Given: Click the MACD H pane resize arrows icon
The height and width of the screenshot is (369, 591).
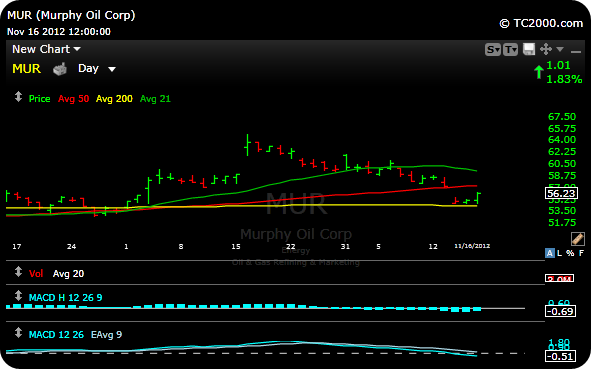Looking at the screenshot, I should coord(18,296).
